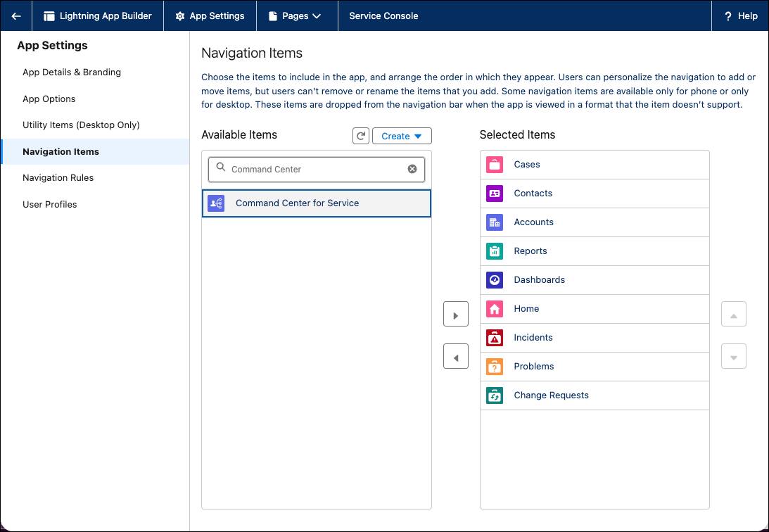Viewport: 769px width, 532px height.
Task: Open Navigation Rules section
Action: 58,178
